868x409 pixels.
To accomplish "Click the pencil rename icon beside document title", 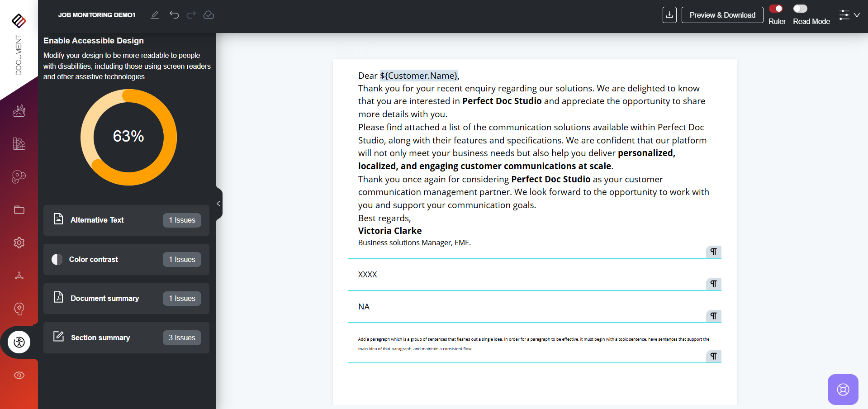I will pyautogui.click(x=155, y=15).
